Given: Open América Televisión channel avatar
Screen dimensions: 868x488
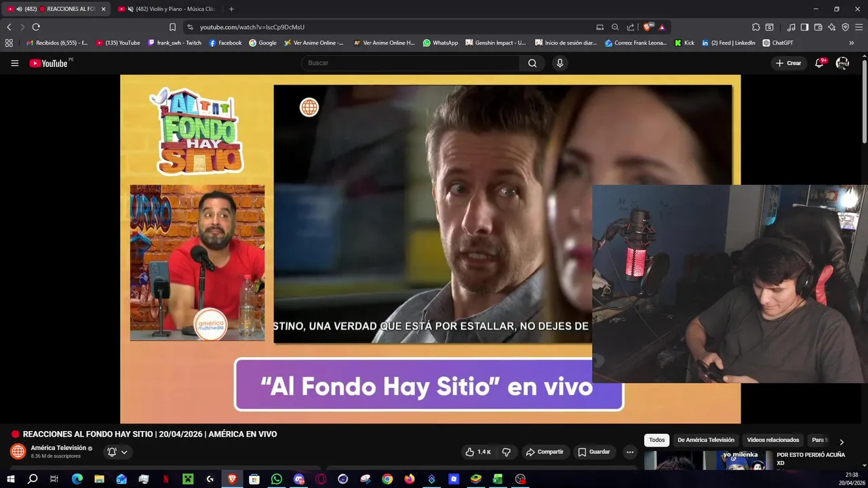Looking at the screenshot, I should click(18, 451).
